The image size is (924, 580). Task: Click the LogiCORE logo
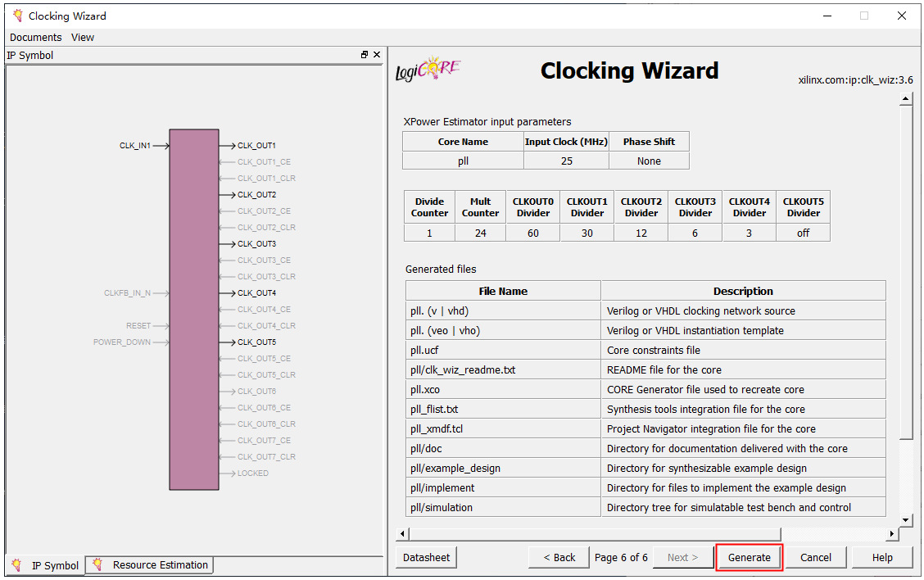point(428,70)
